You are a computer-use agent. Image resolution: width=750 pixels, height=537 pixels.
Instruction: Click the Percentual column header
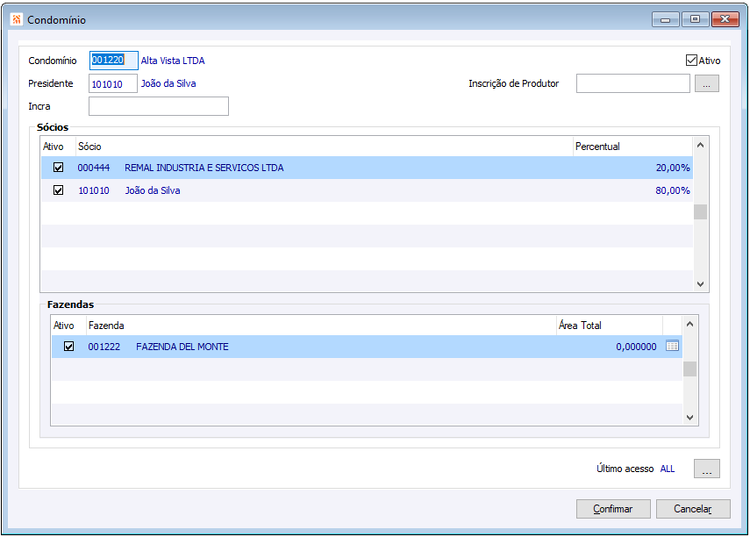pos(633,146)
